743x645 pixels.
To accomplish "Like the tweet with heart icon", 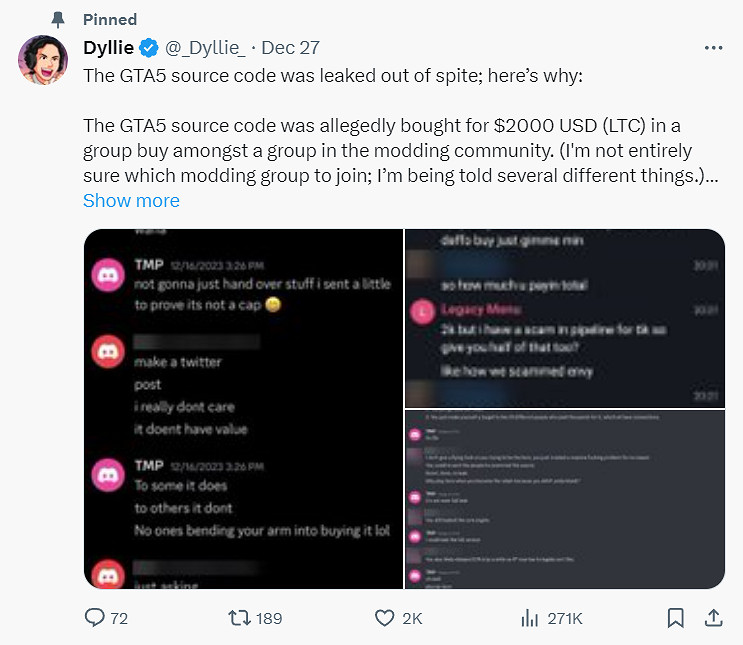I will pyautogui.click(x=385, y=618).
